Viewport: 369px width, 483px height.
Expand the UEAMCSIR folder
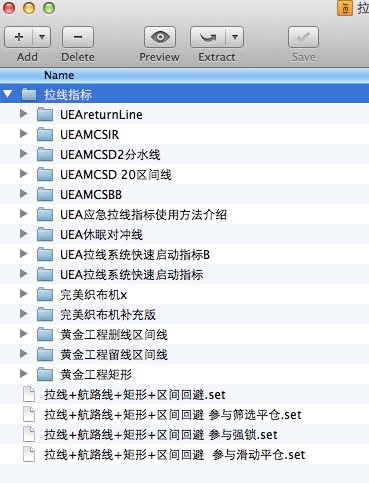pos(23,134)
